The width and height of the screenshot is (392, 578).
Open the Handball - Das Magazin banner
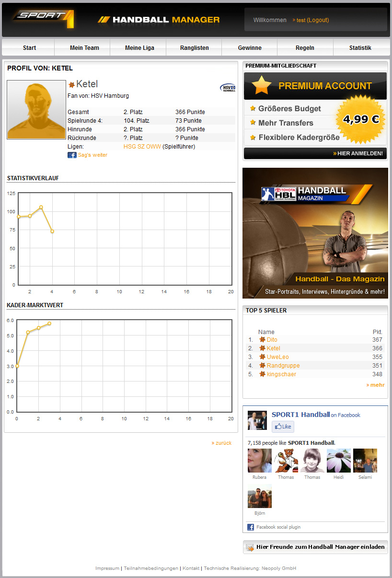(x=315, y=233)
